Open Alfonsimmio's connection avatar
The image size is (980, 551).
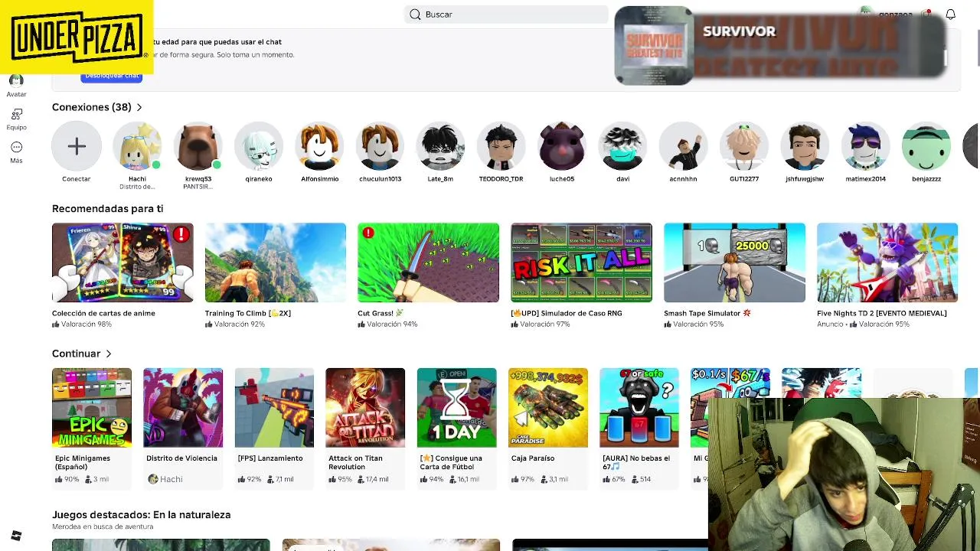pos(319,146)
